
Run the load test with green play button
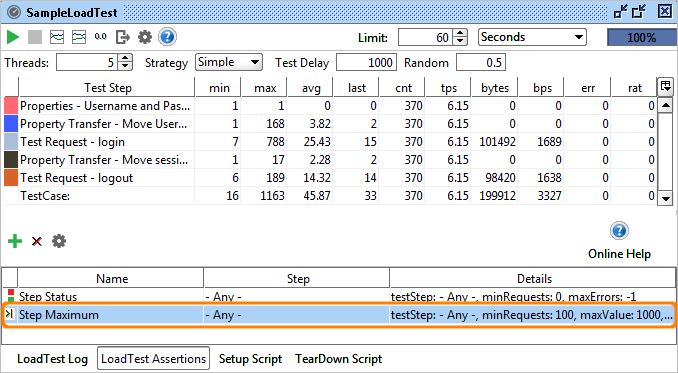click(x=13, y=37)
